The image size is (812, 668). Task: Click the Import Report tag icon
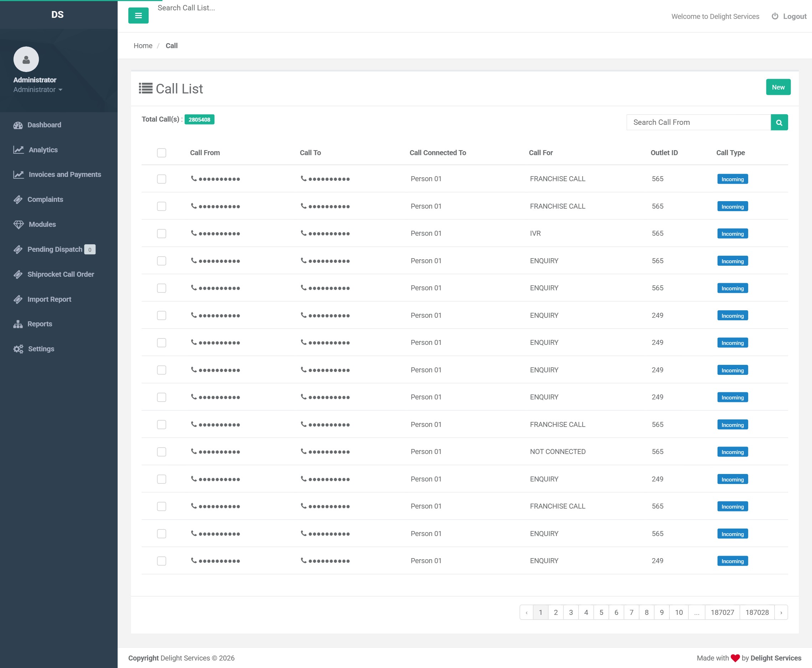click(18, 299)
